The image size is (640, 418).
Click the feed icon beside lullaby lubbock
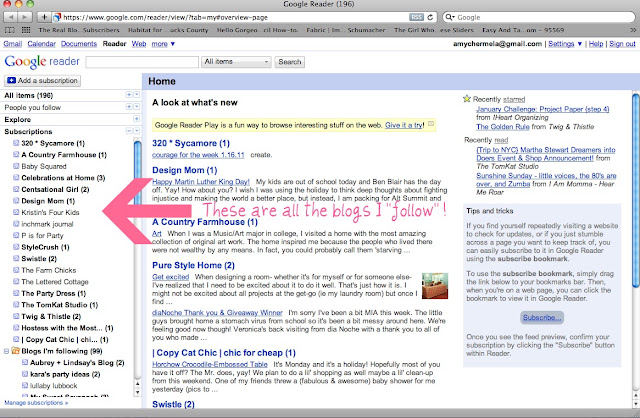tap(25, 385)
